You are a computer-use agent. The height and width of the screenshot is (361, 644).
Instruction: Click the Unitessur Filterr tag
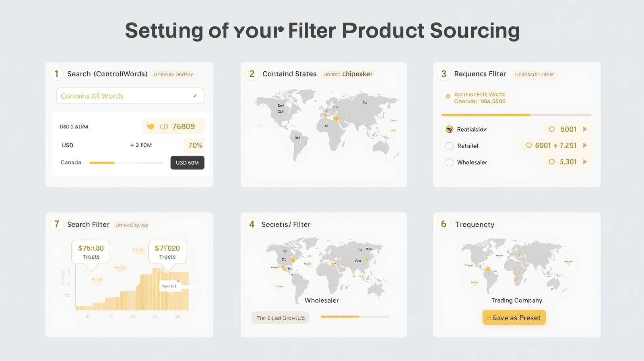pos(534,75)
